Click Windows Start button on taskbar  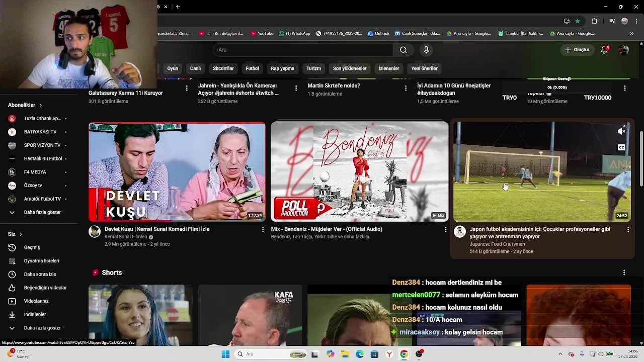pos(225,354)
